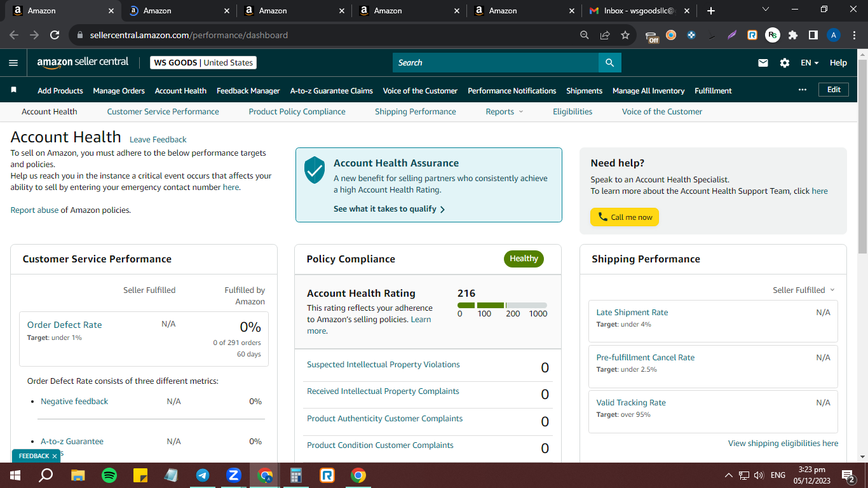Switch to the Customer Service Performance tab

click(163, 111)
